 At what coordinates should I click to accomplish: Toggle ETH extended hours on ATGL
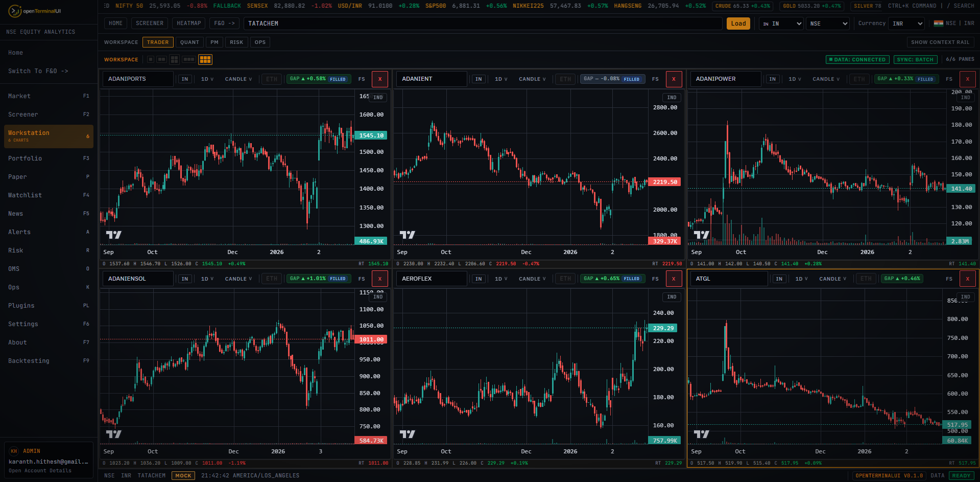pos(866,279)
